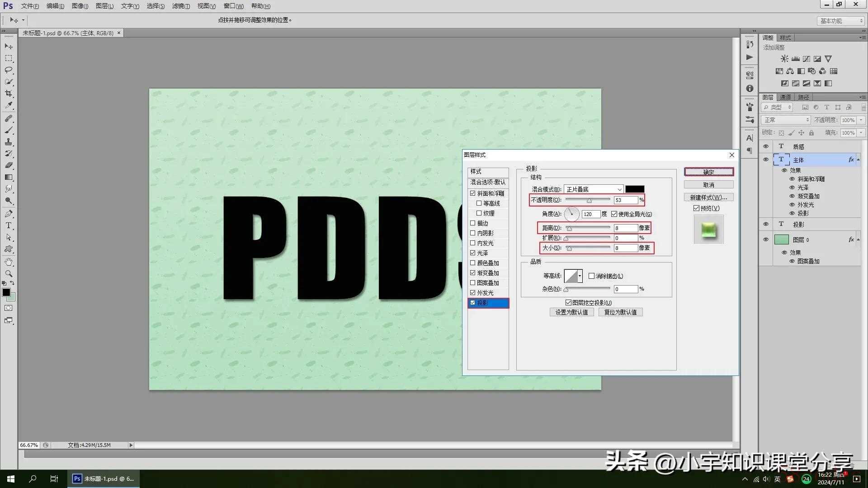Screen dimensions: 868x488
Task: Switch to the 通道 channels tab
Action: coord(785,97)
